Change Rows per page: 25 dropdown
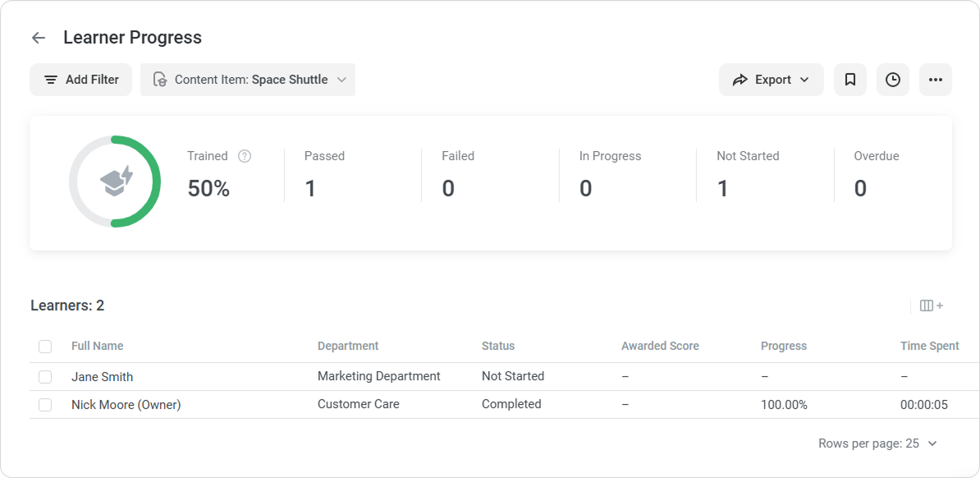Screen dimensions: 980x478 tap(877, 444)
